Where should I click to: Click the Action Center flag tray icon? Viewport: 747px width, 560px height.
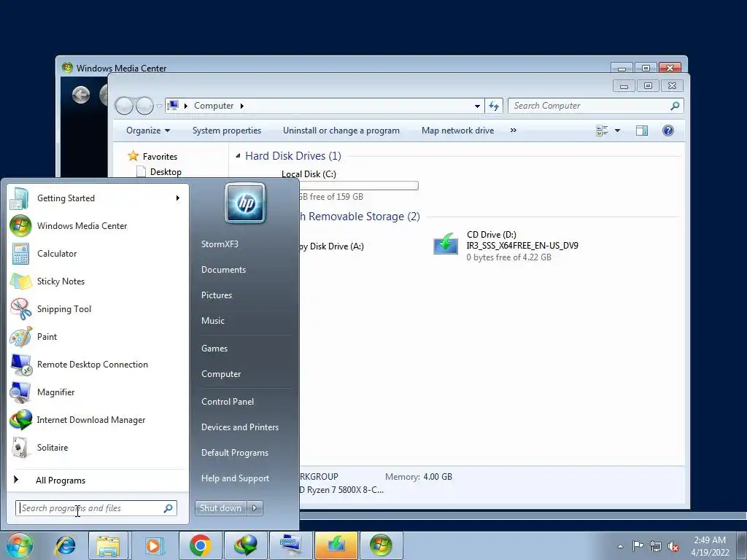638,546
